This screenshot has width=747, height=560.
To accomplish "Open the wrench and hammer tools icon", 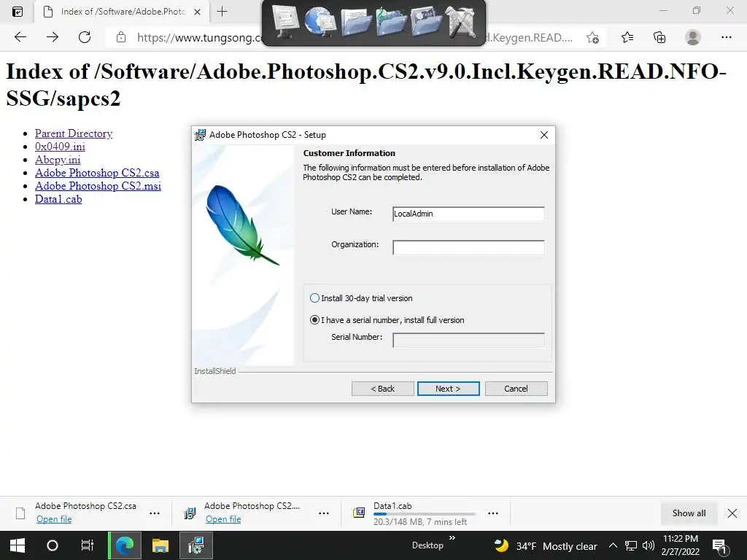I will (x=461, y=21).
